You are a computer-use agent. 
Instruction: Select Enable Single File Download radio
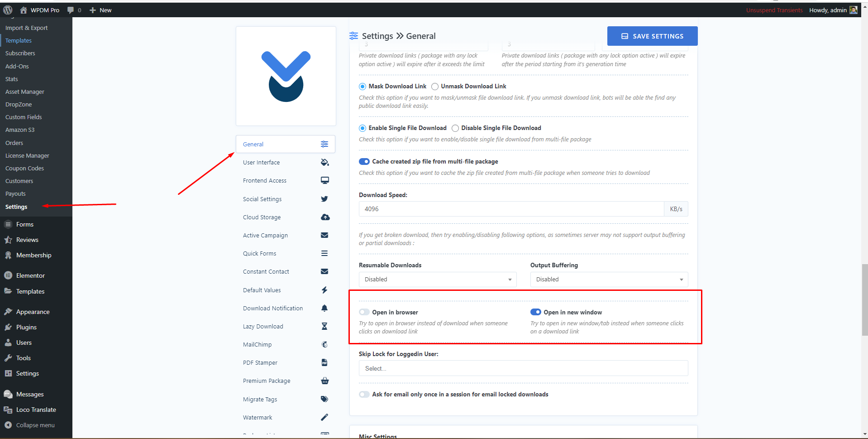click(x=362, y=128)
